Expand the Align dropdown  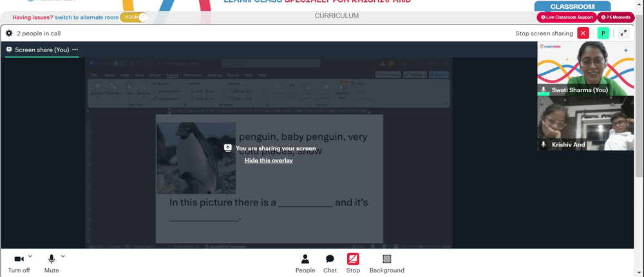click(360, 84)
